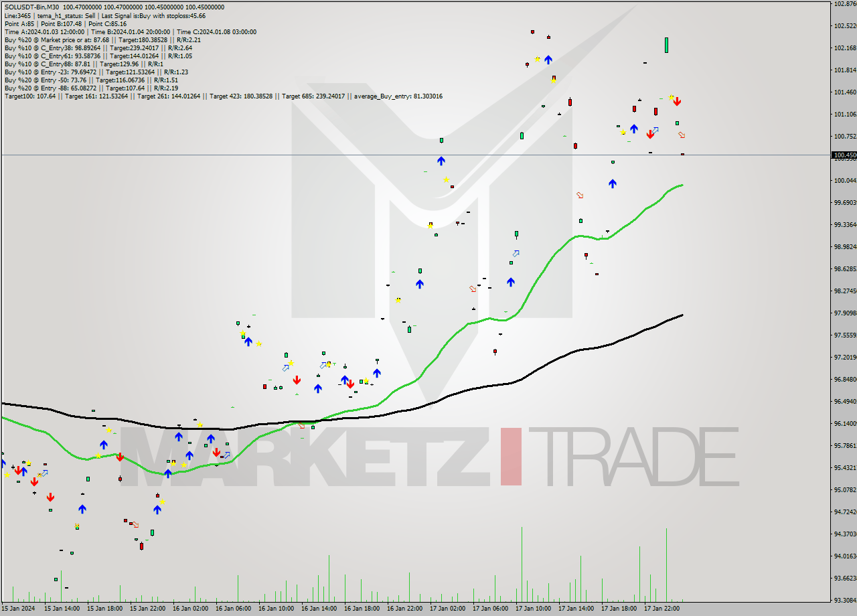Click the 93.6623 price axis label
The image size is (857, 616).
(845, 578)
